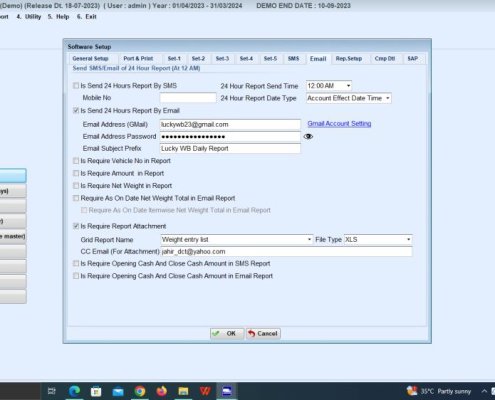Uncheck Is Require Report Attachment
Image resolution: width=495 pixels, height=400 pixels.
point(76,226)
